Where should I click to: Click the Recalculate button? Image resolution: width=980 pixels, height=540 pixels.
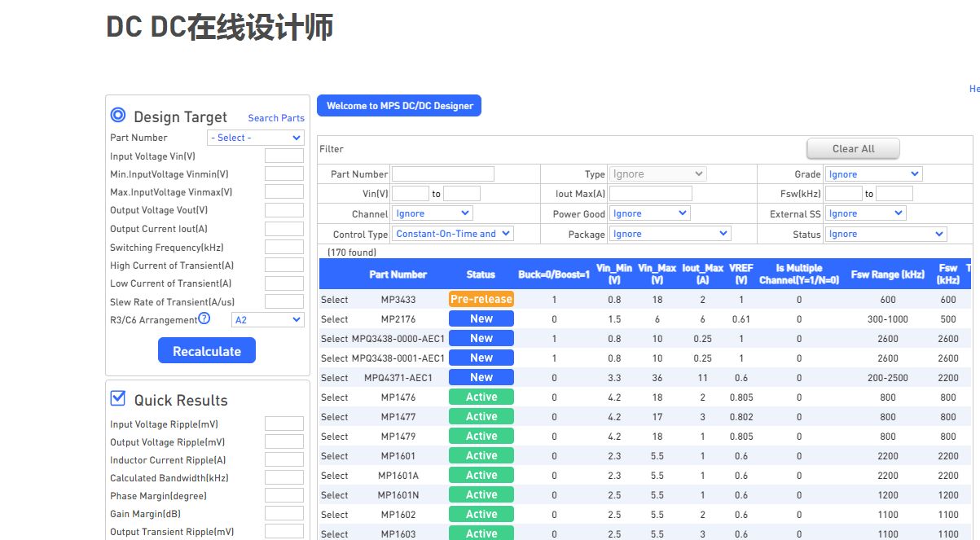pyautogui.click(x=207, y=351)
